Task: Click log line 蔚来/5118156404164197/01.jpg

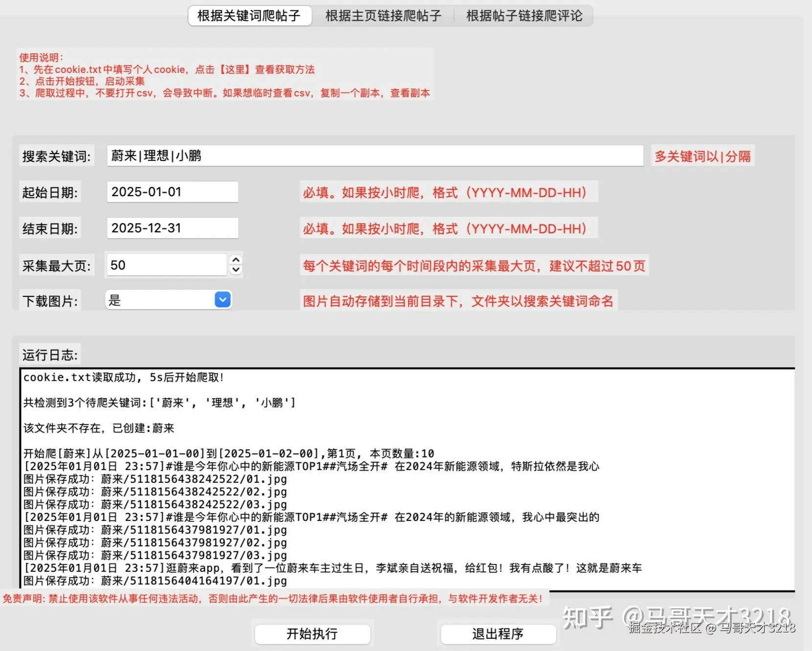Action: [155, 581]
